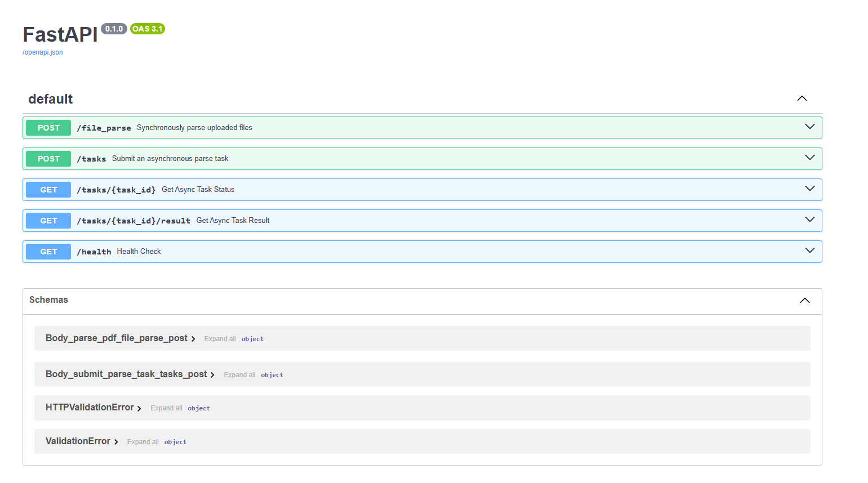The height and width of the screenshot is (483, 868).
Task: Click 'Health Check' summary text
Action: 139,252
